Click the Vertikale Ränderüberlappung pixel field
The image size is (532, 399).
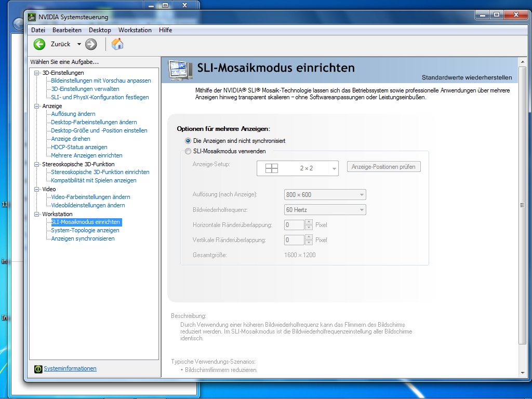[294, 240]
